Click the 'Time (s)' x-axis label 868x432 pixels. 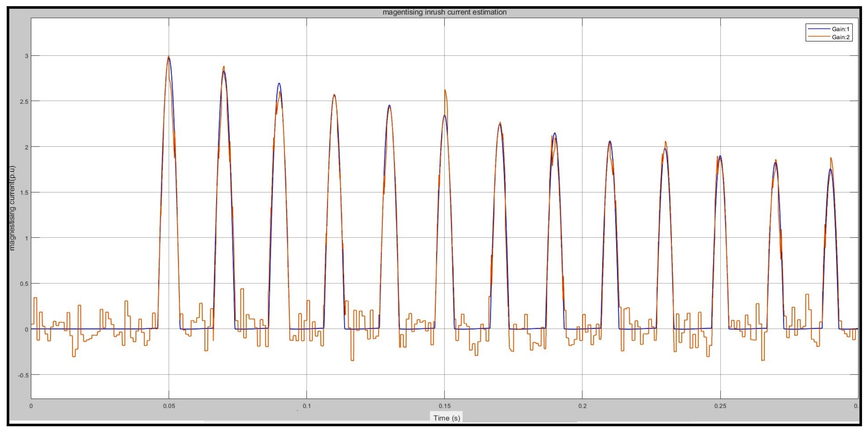[x=446, y=418]
